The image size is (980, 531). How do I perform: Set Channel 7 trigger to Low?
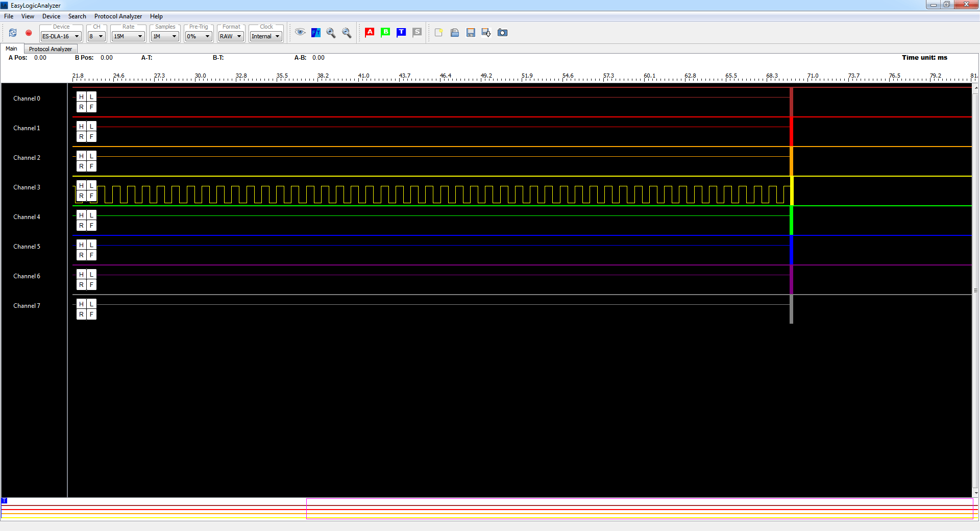pos(91,304)
